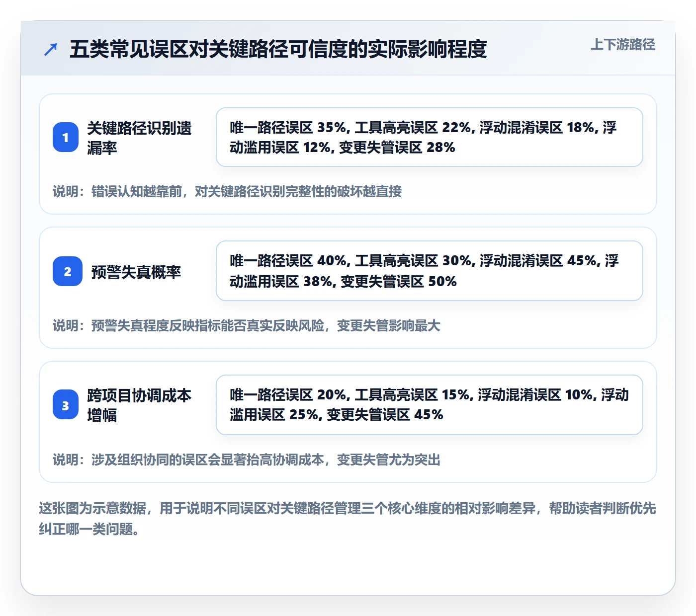The height and width of the screenshot is (616, 696).
Task: Click the blue arrow icon beside the title
Action: pos(51,49)
